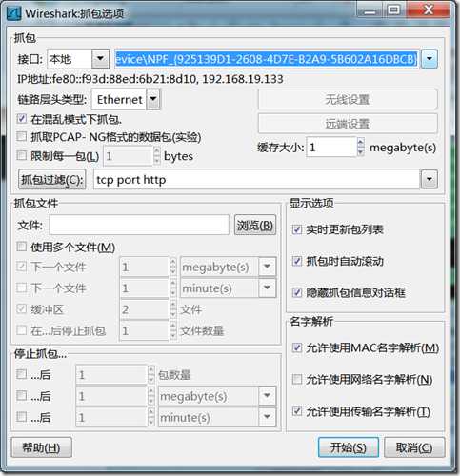Open the NPF device interface dropdown arrow
The image size is (460, 476).
[430, 59]
